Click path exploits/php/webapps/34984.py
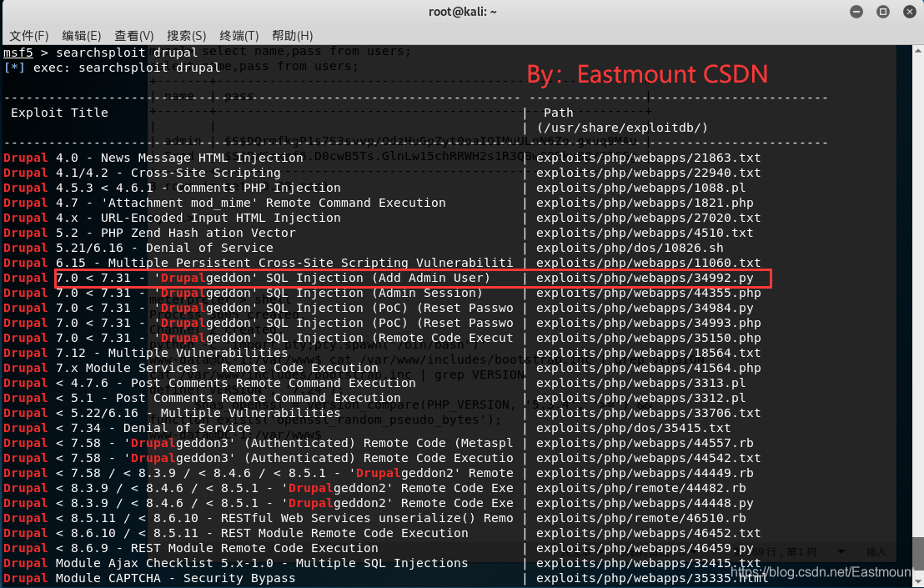The image size is (924, 588). tap(645, 308)
